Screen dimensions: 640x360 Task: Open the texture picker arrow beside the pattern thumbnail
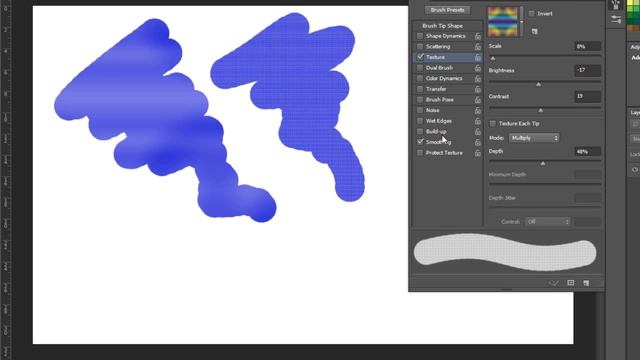[x=522, y=22]
